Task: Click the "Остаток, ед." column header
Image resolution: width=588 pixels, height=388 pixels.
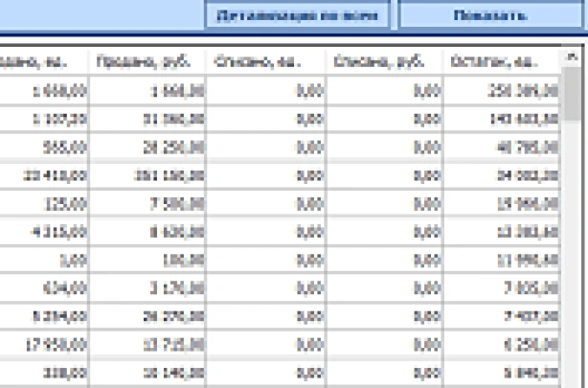Action: click(x=503, y=61)
